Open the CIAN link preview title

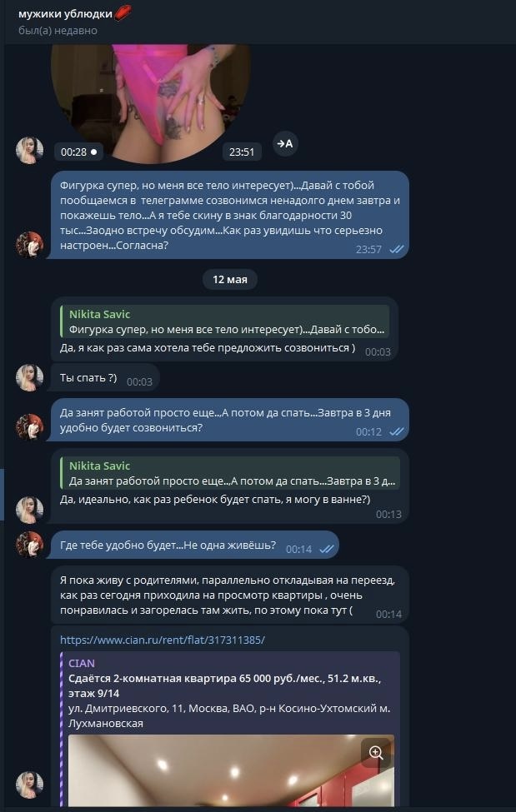tap(224, 685)
